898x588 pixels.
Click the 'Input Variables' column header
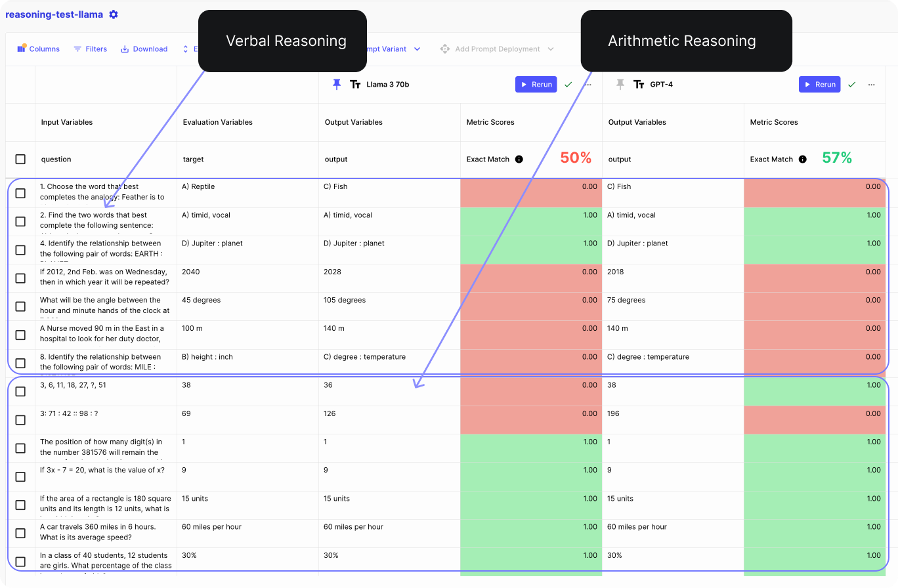67,122
